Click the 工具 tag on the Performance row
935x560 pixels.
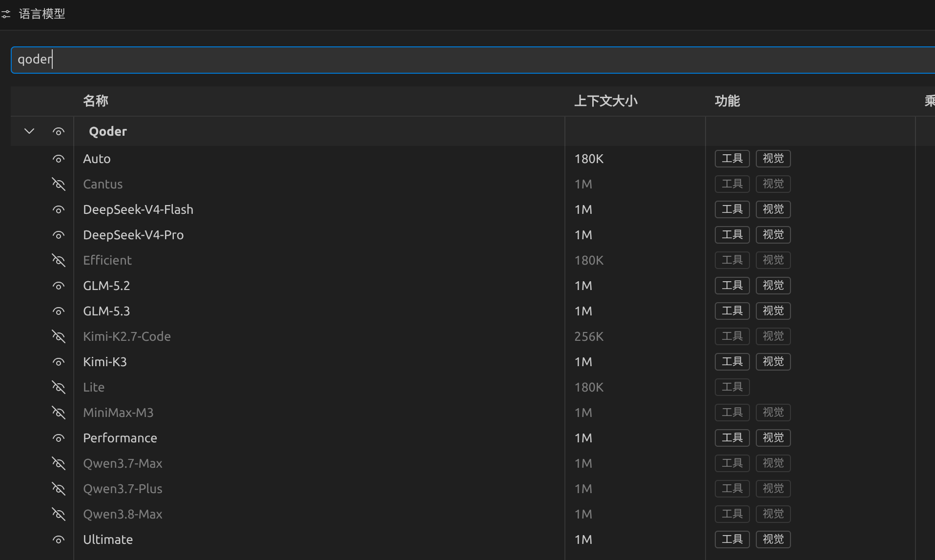click(x=732, y=438)
